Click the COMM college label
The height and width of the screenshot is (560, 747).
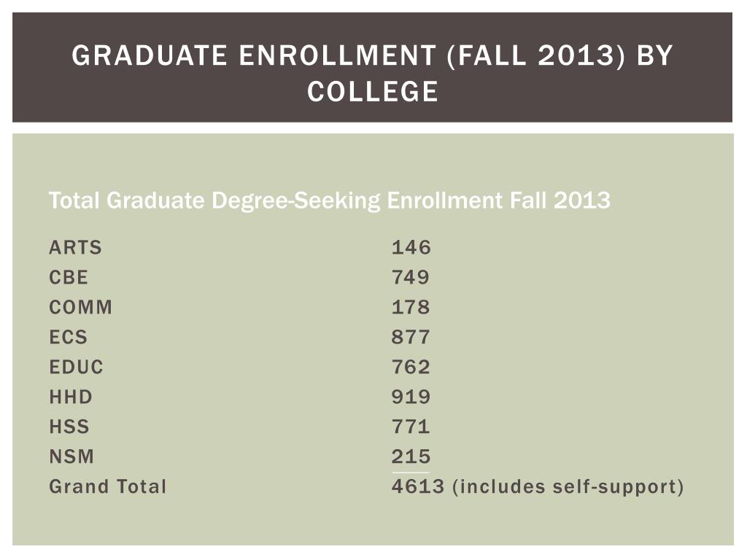point(80,308)
